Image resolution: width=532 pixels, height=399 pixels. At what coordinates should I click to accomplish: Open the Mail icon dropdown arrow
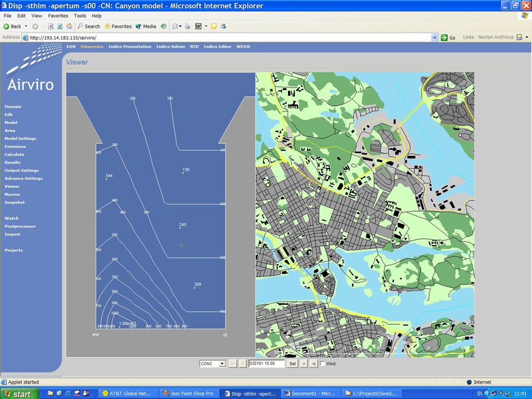point(180,26)
